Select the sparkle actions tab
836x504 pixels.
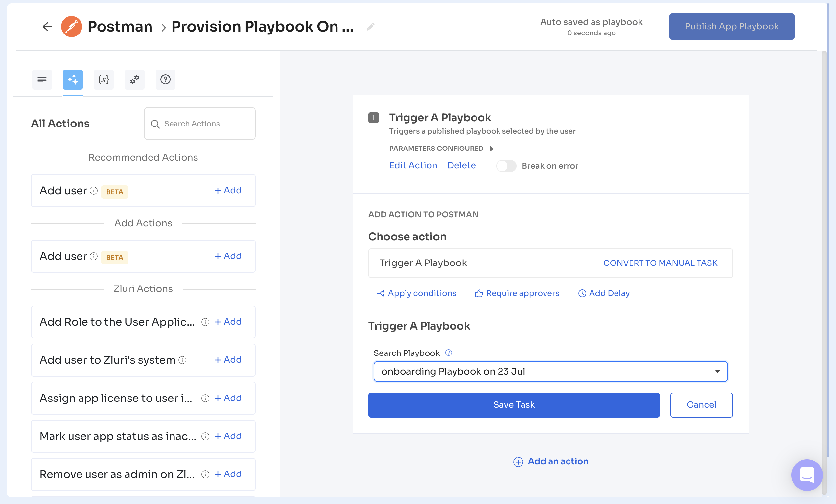pyautogui.click(x=73, y=80)
